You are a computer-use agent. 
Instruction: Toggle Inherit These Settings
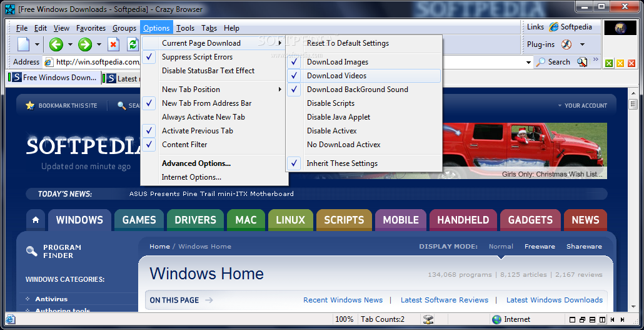[363, 163]
